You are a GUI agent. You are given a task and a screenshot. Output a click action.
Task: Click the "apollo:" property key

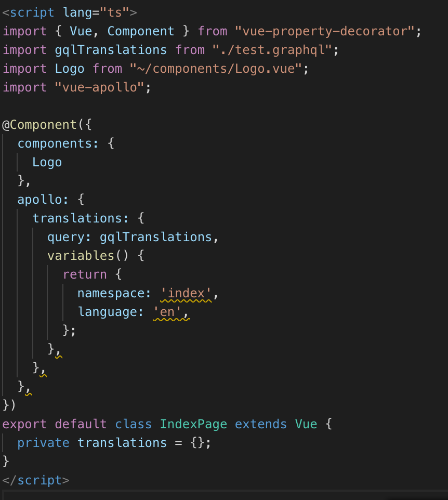43,200
